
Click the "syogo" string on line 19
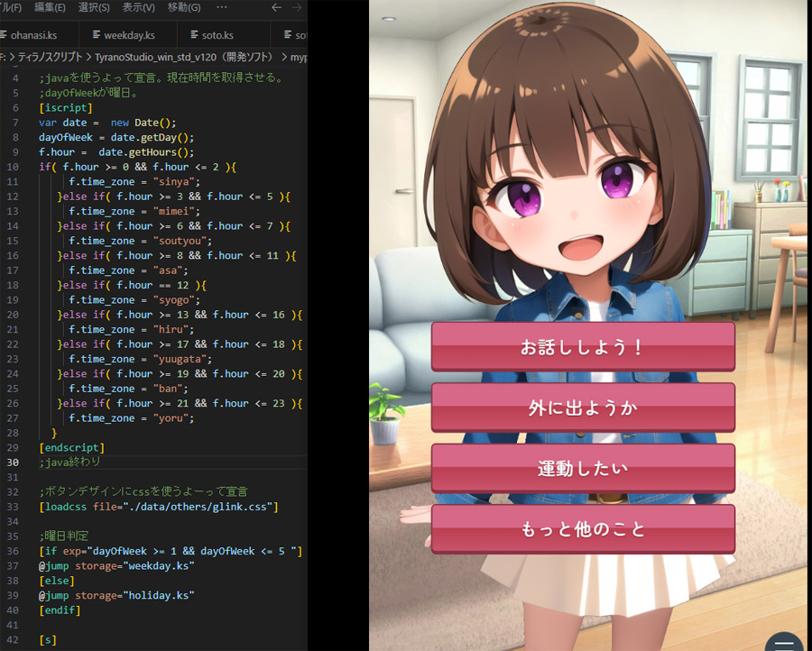173,300
